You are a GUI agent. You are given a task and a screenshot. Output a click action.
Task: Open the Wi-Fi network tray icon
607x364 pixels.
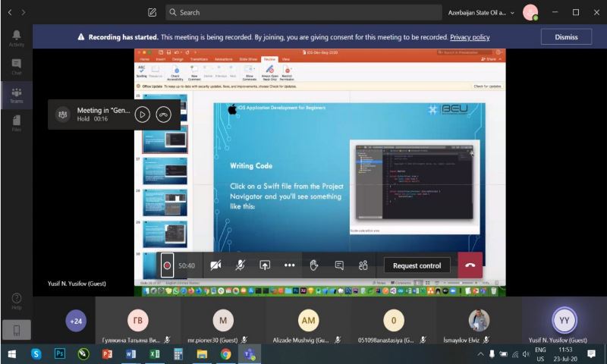click(515, 354)
